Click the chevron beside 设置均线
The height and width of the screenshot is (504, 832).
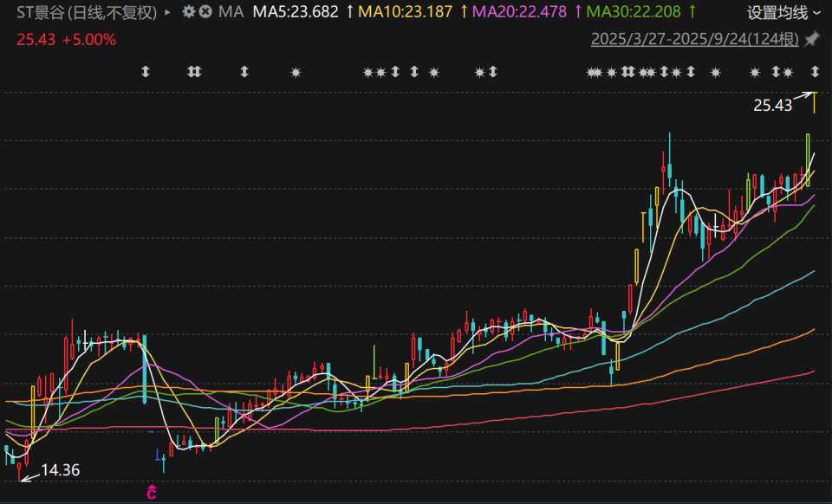[816, 13]
